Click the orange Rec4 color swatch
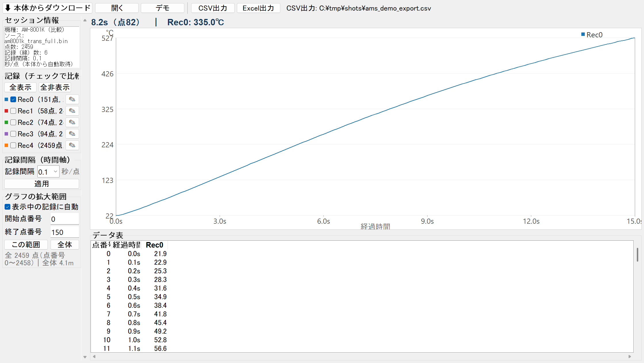 pyautogui.click(x=6, y=145)
